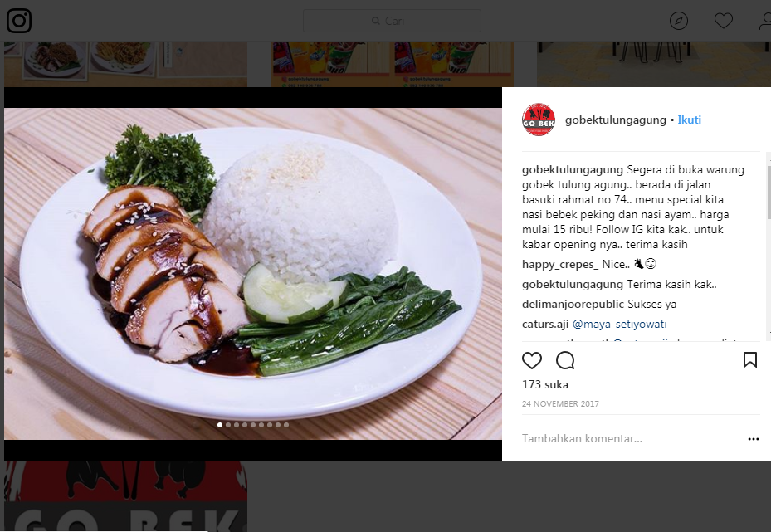Jump to last carousel dot indicator

(286, 425)
